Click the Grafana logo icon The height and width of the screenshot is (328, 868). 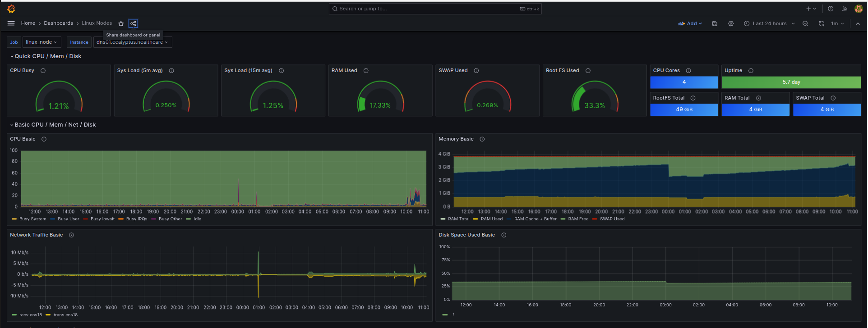(x=11, y=9)
